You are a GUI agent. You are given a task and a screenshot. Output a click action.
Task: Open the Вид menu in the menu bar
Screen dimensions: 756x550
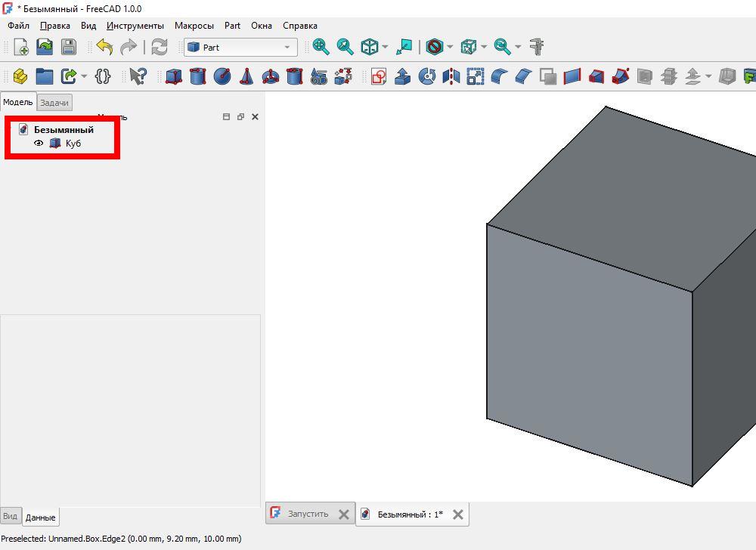(x=88, y=26)
